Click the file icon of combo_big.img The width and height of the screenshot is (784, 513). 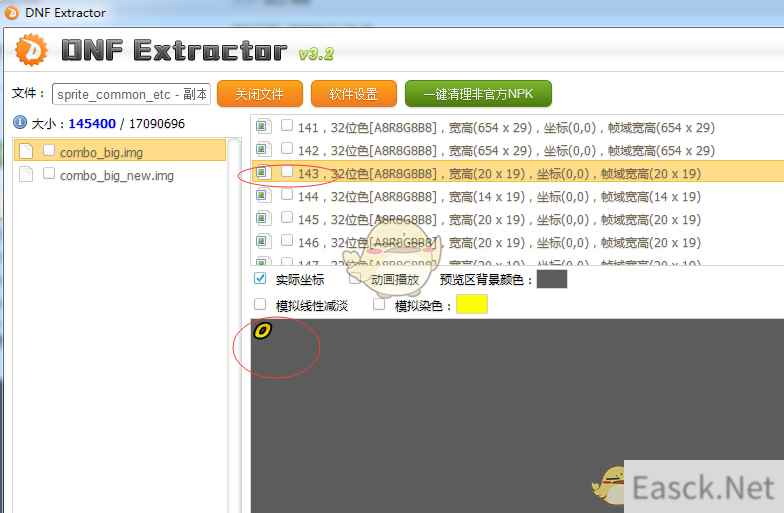26,151
